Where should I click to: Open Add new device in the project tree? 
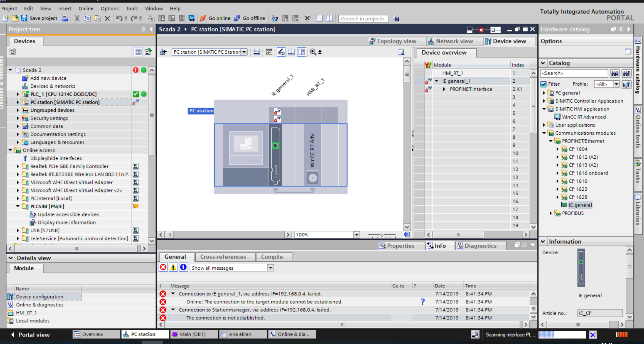coord(48,78)
